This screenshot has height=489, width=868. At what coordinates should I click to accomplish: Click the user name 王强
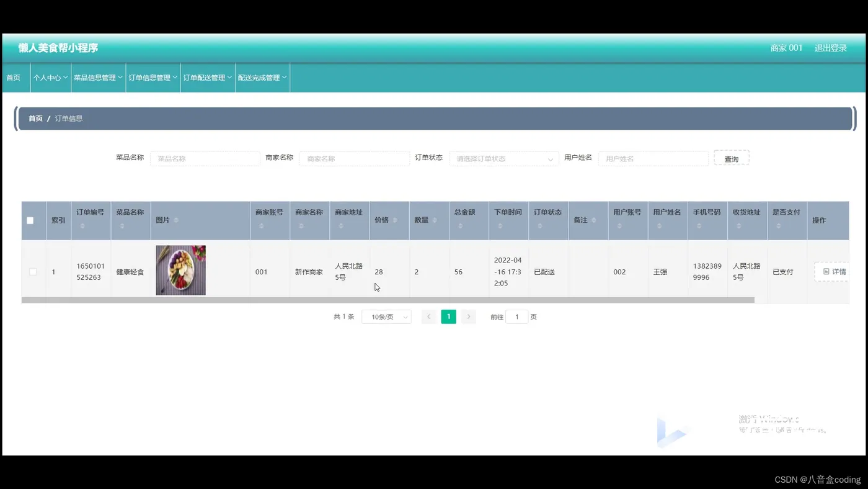660,272
